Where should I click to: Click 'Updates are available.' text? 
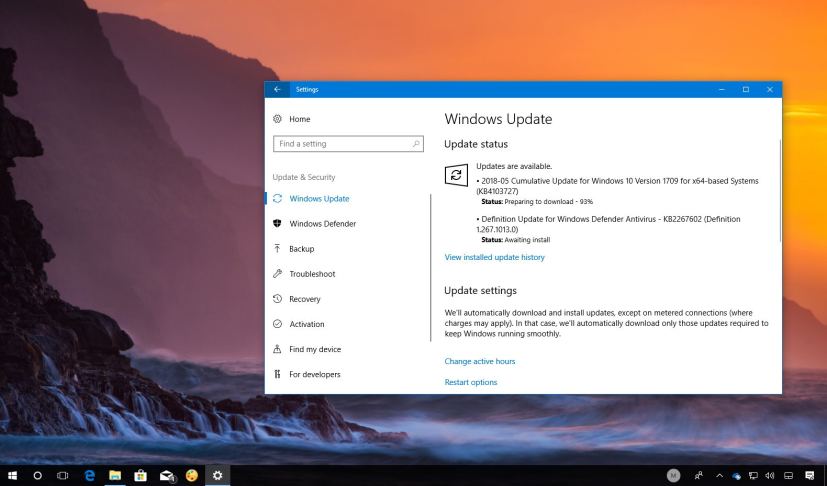pos(514,166)
